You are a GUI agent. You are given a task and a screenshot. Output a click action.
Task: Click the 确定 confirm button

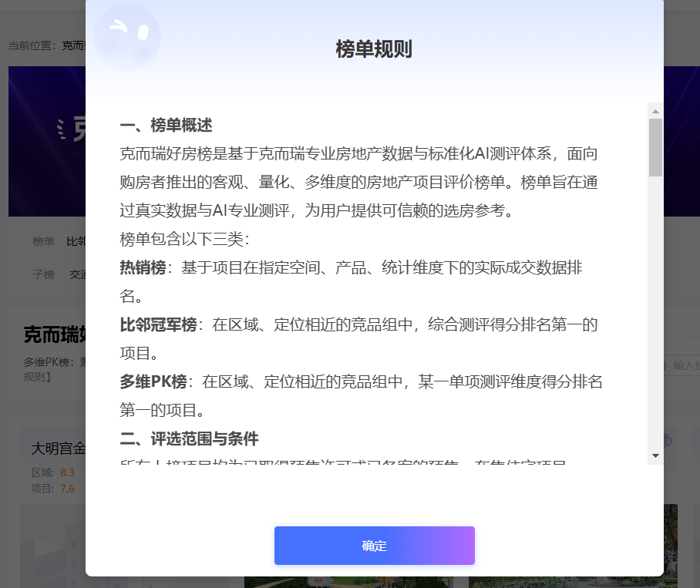(x=374, y=545)
